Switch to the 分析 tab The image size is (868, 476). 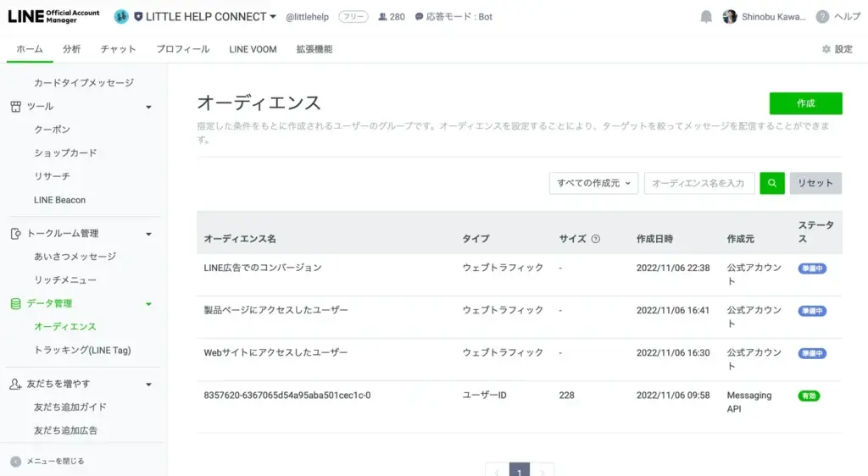pos(71,49)
